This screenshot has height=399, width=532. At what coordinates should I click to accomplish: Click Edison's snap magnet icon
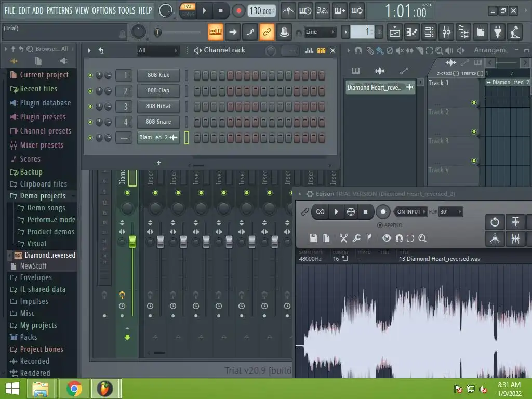pos(399,238)
